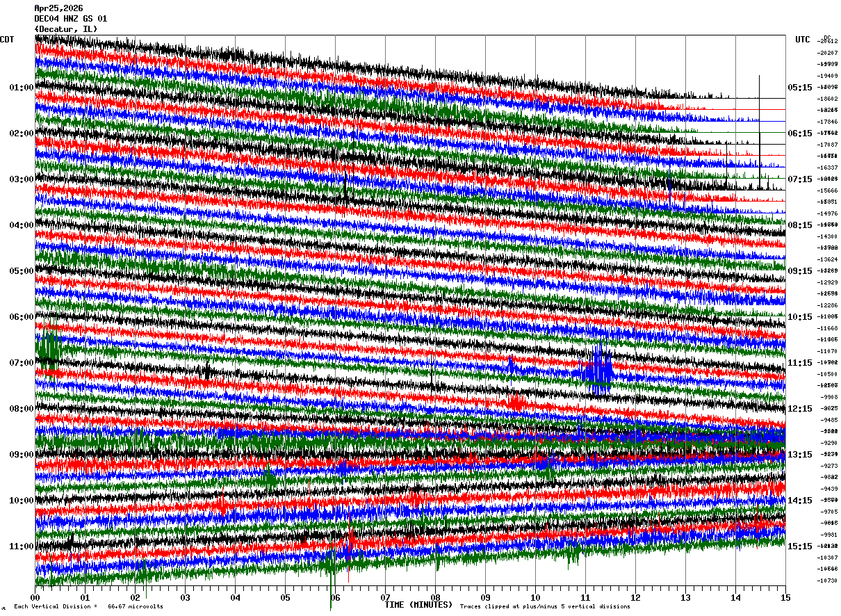
Task: Click the location label (Decatur, IL)
Action: pos(66,29)
